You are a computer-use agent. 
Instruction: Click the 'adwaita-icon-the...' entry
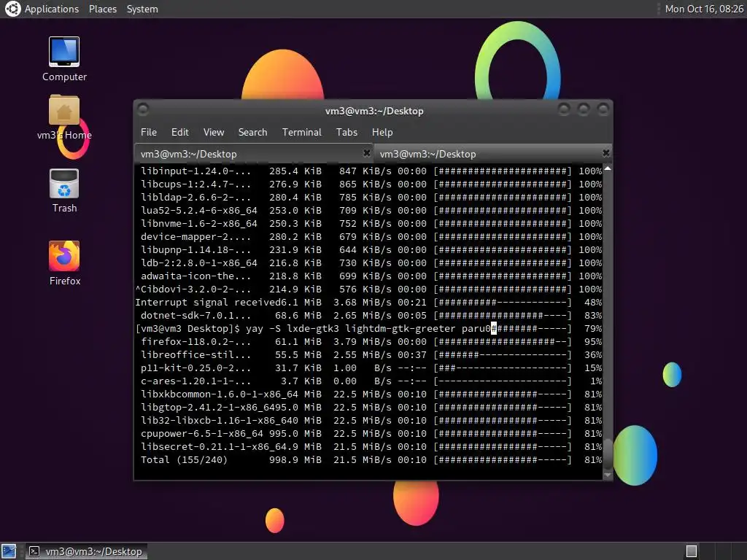pos(196,276)
